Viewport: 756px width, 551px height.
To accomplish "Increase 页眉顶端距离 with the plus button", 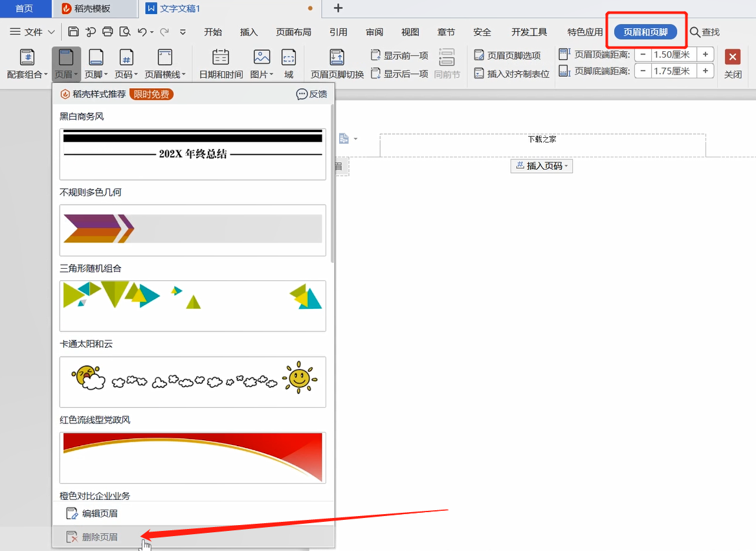I will [706, 54].
